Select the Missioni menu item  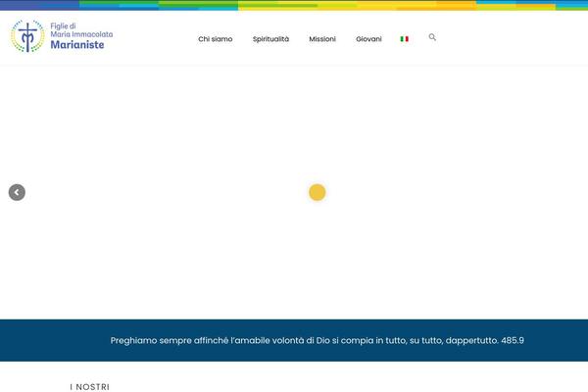click(322, 39)
